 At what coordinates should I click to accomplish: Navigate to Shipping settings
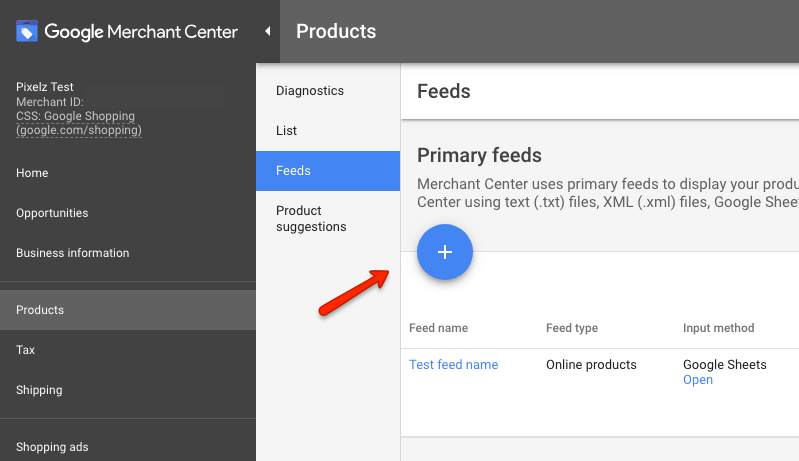[39, 390]
